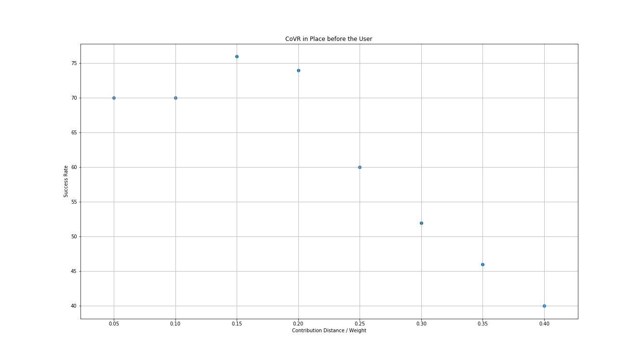The image size is (642, 364).
Task: Select the data point at success rate 60
Action: click(360, 167)
